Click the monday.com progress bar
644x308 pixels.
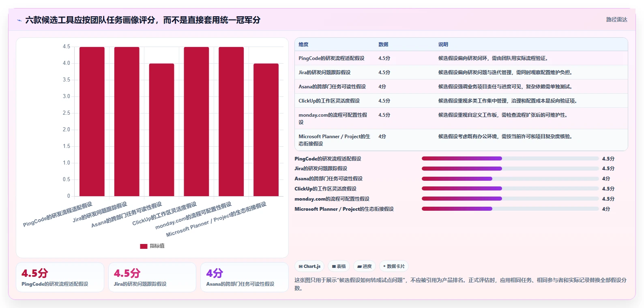pyautogui.click(x=510, y=199)
